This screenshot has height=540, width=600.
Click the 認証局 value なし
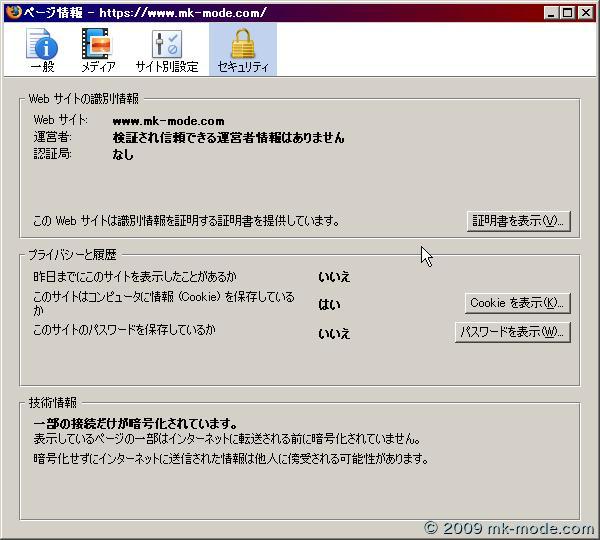(123, 155)
